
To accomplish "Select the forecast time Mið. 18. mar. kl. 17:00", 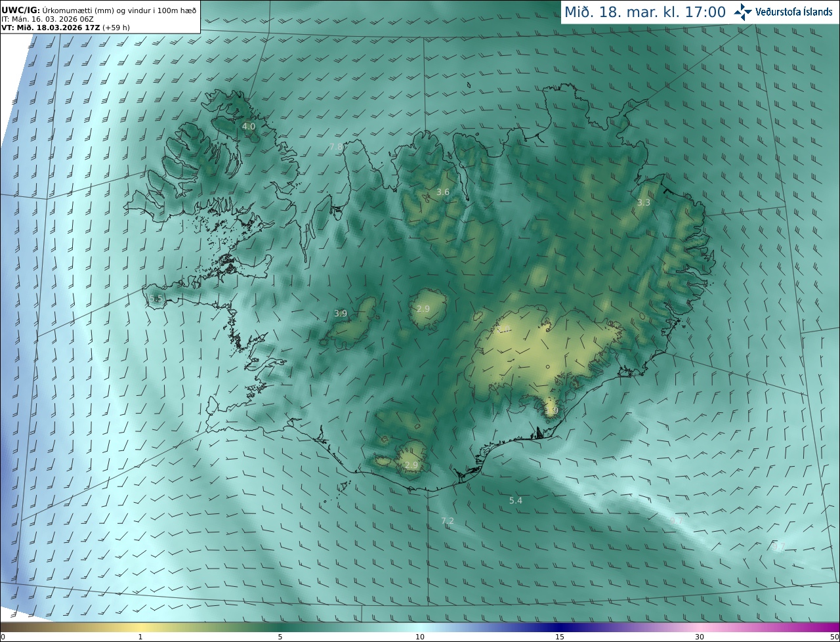I will click(x=644, y=12).
